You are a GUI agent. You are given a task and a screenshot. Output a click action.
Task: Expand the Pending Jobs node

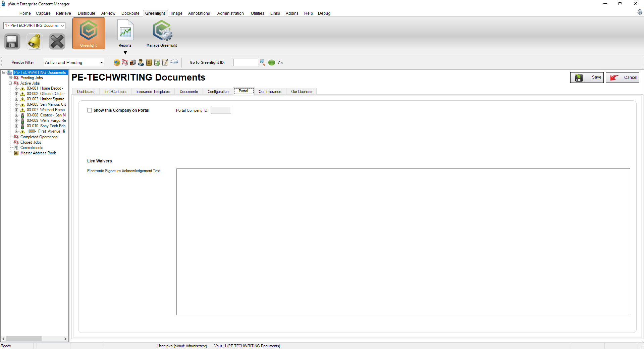click(x=10, y=78)
